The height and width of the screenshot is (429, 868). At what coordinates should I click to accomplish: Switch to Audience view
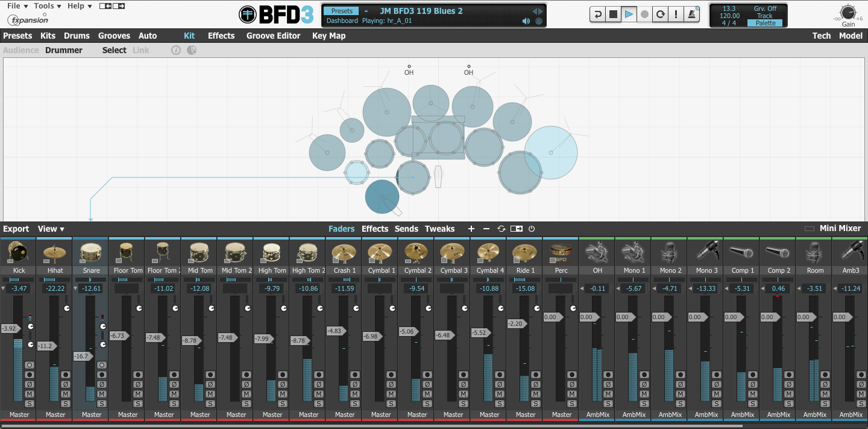click(21, 50)
